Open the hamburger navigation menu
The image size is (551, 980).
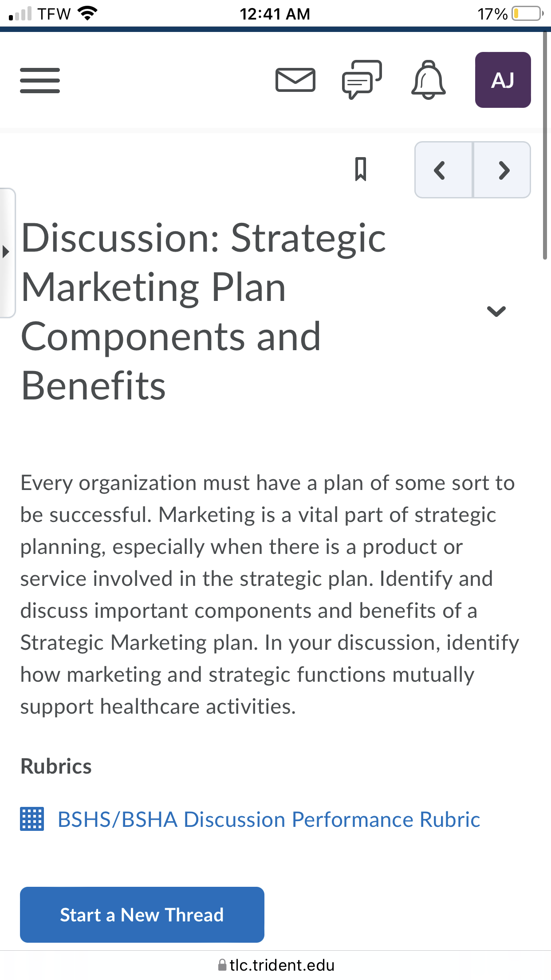(40, 80)
